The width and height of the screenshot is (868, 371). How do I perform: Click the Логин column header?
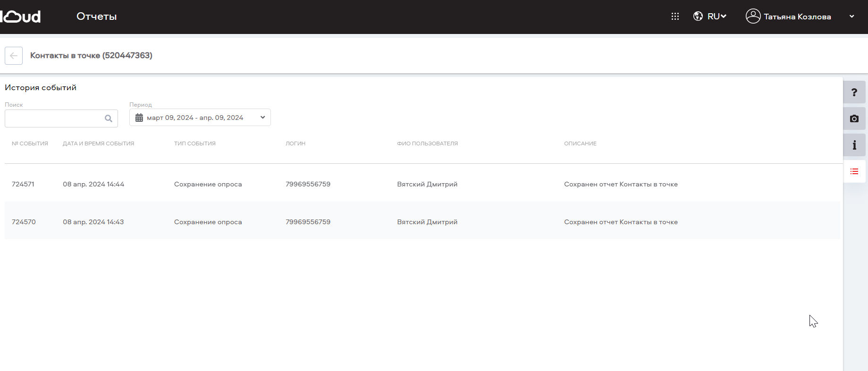295,143
